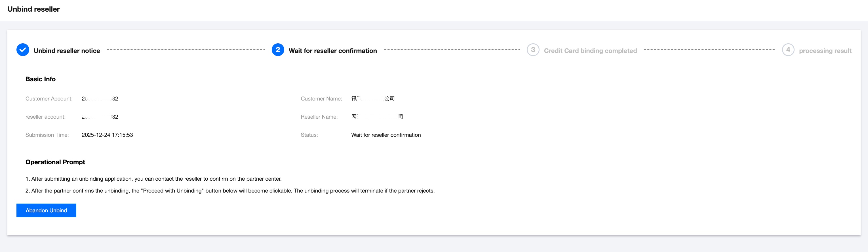
Task: Click the step 4 number circle
Action: point(788,50)
